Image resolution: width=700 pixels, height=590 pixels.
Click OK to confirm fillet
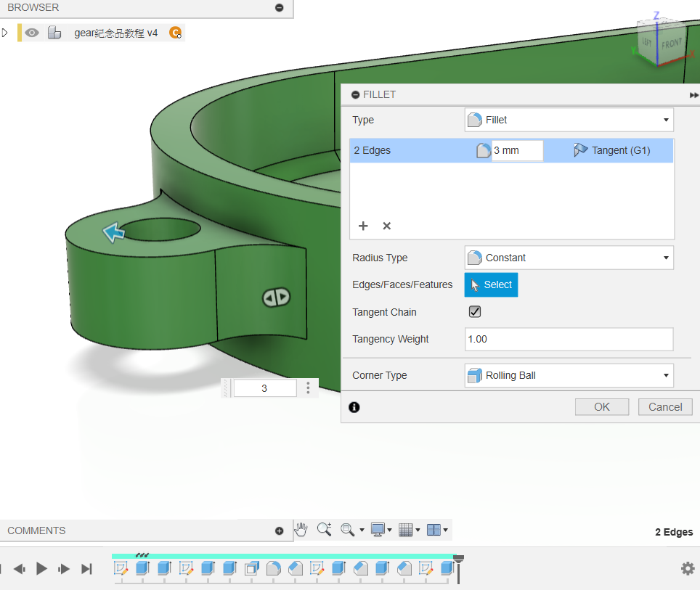[x=601, y=406]
